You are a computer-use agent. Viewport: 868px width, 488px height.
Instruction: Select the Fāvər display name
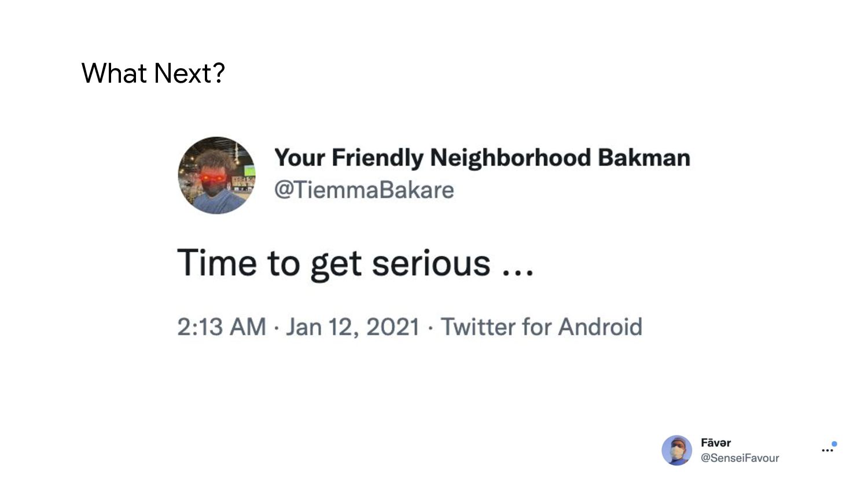click(x=716, y=443)
